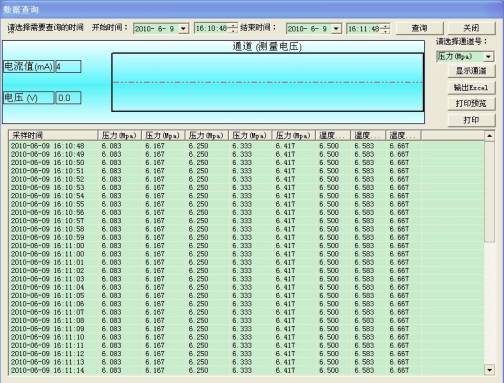Click the 电流值(mA) input field
Image resolution: width=504 pixels, height=383 pixels.
click(68, 67)
